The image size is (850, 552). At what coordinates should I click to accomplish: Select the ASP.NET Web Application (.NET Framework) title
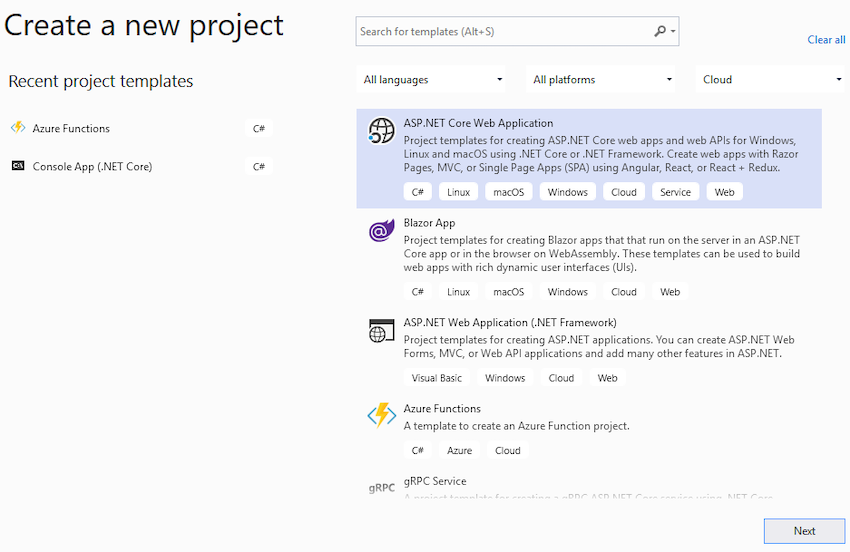tap(510, 323)
